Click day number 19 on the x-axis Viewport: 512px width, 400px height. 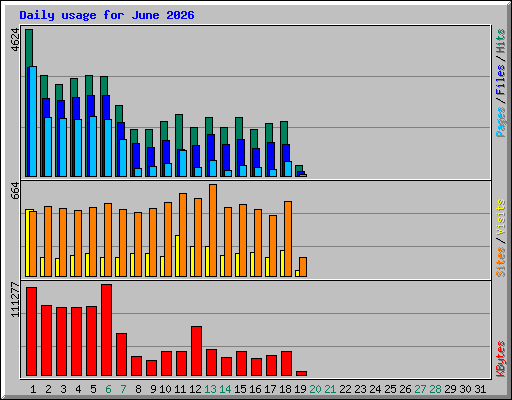[x=300, y=389]
